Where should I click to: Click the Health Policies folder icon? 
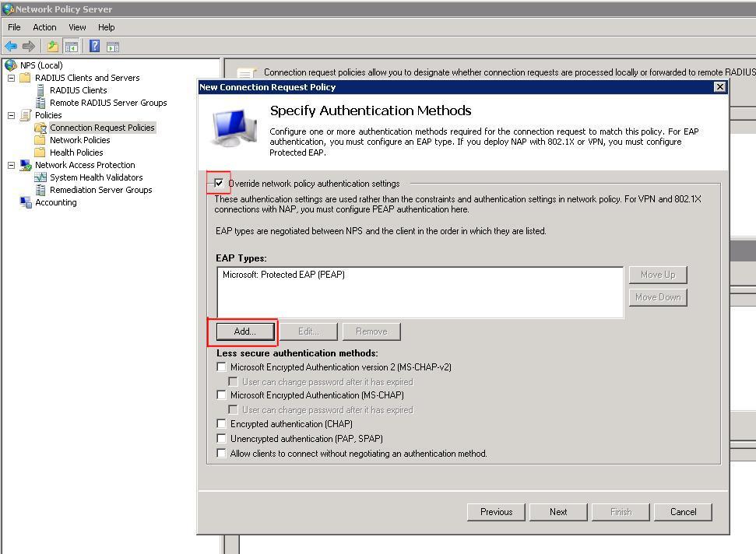tap(40, 153)
